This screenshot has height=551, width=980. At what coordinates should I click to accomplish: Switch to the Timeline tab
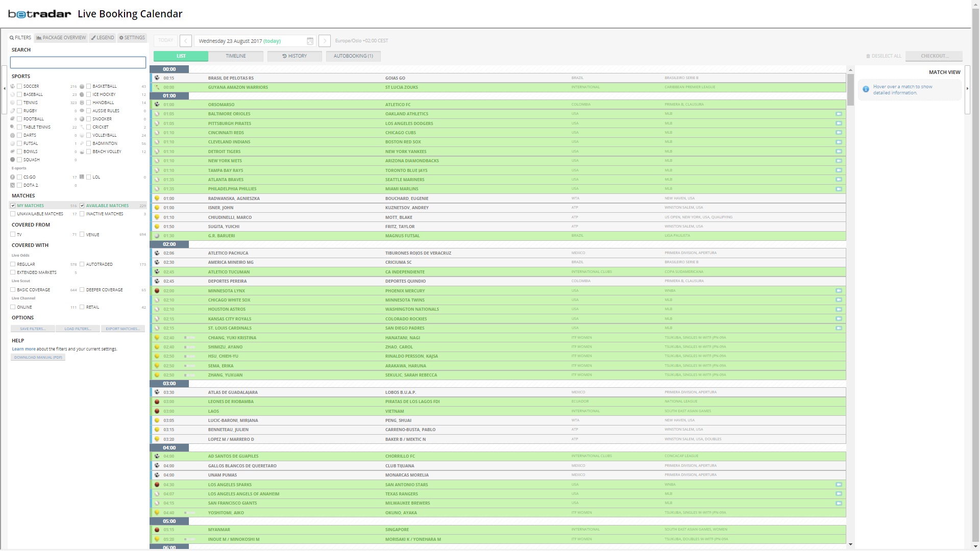[236, 56]
